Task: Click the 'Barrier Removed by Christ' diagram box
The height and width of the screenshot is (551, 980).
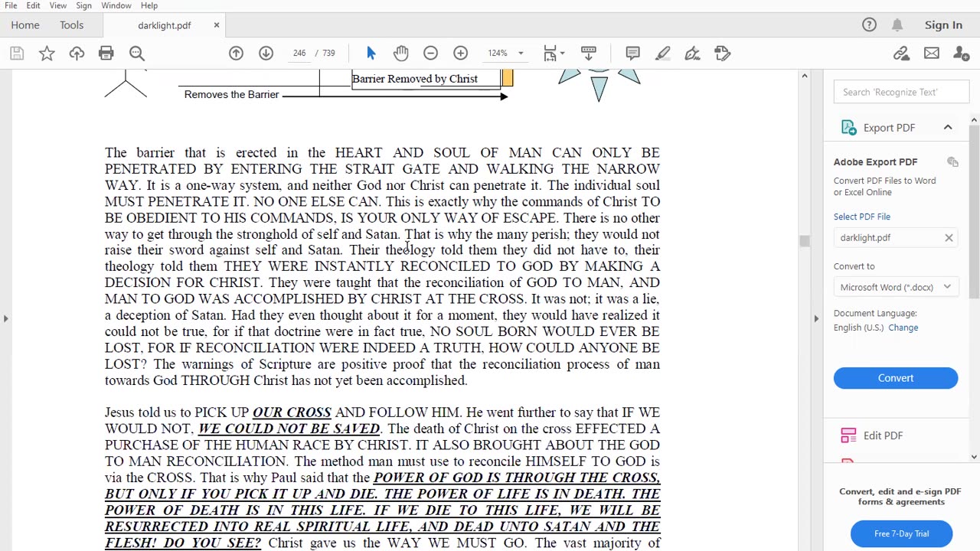Action: click(426, 79)
